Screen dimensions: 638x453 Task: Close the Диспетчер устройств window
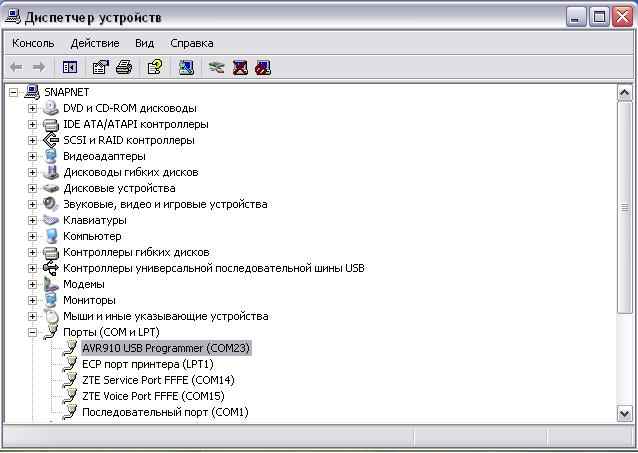point(623,18)
